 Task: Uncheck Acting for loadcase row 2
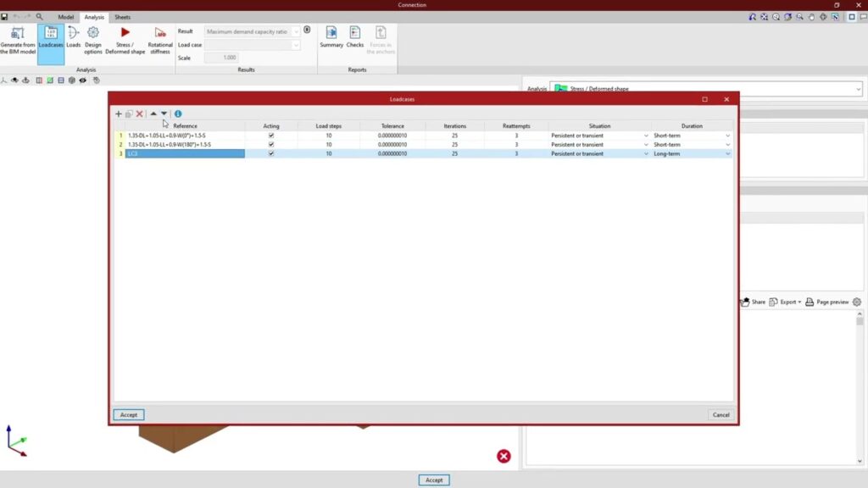click(271, 145)
